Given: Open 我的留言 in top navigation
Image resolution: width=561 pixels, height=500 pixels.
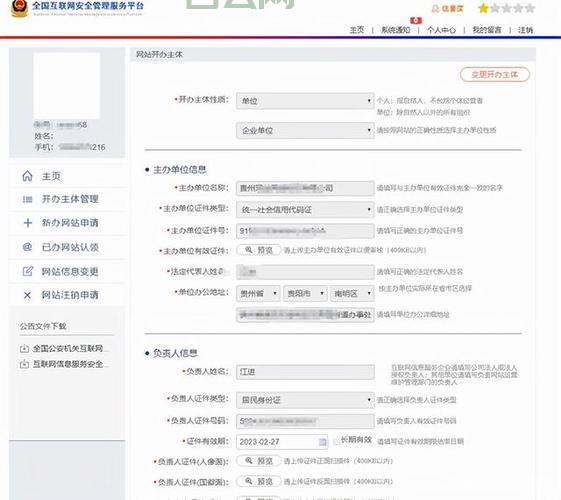Looking at the screenshot, I should 487,30.
